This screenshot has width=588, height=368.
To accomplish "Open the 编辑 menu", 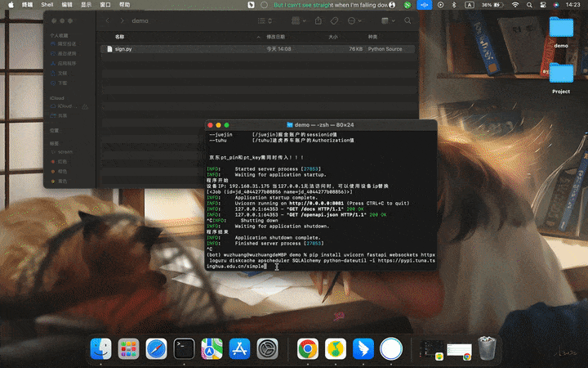I will (x=67, y=5).
